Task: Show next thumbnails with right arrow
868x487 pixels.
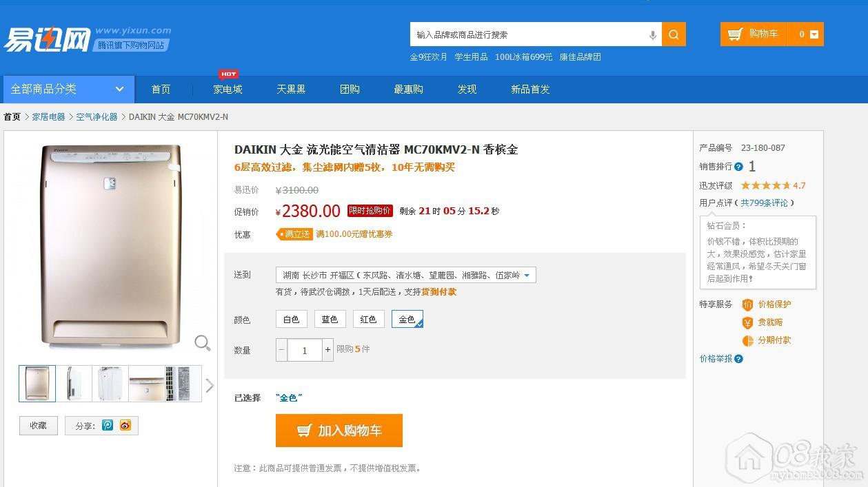Action: 210,385
